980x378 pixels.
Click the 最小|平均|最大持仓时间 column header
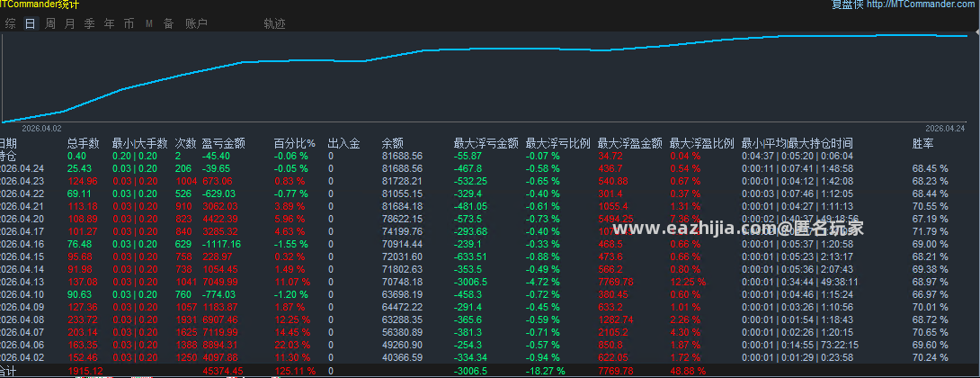tap(797, 143)
